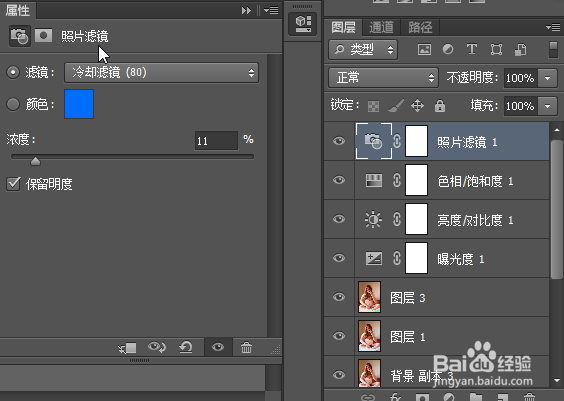Switch to the 通道 tab
The height and width of the screenshot is (401, 564).
(381, 27)
